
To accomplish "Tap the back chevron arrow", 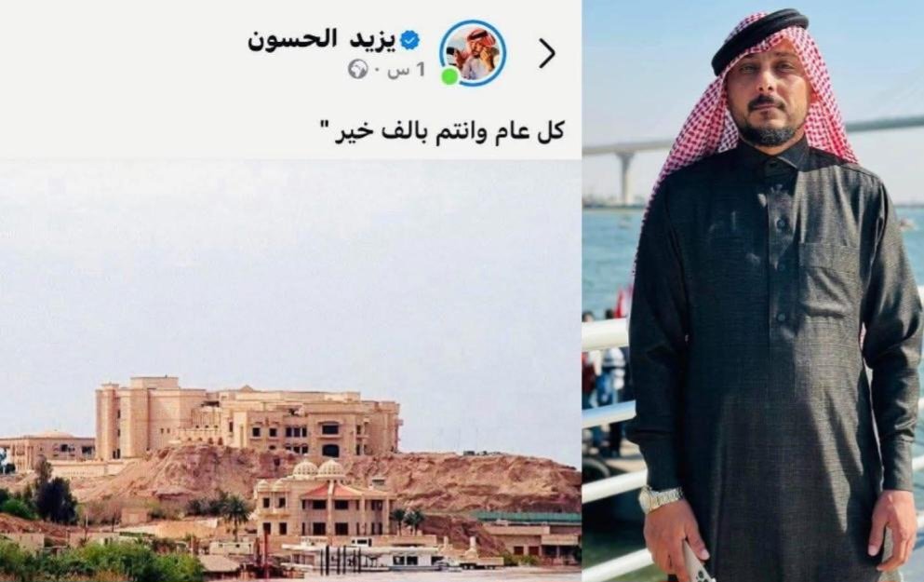I will coord(547,54).
